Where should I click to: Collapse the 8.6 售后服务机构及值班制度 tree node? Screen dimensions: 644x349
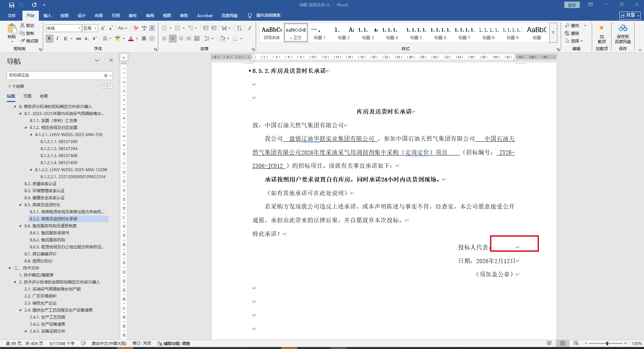tap(20, 226)
